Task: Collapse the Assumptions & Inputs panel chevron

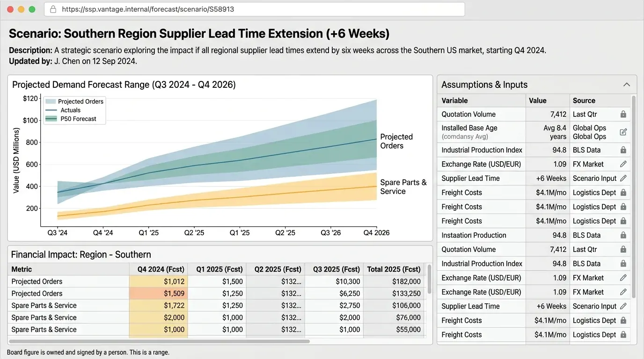Action: coord(627,85)
